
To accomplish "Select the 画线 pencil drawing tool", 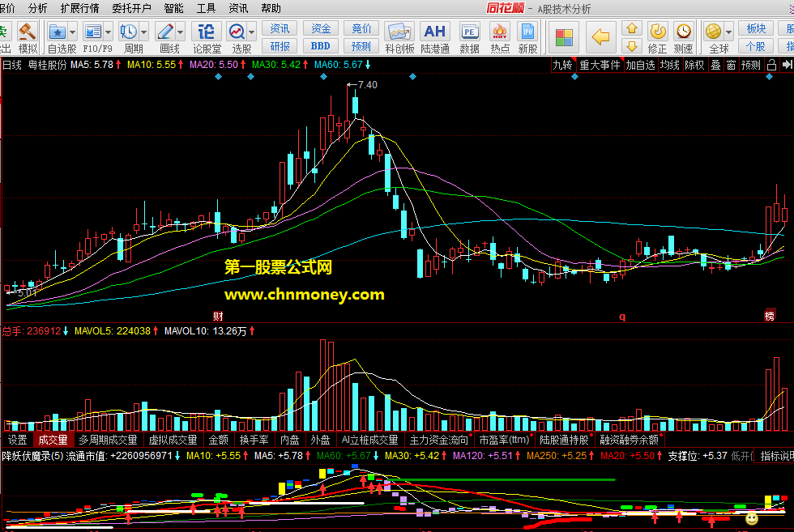I will click(x=165, y=32).
